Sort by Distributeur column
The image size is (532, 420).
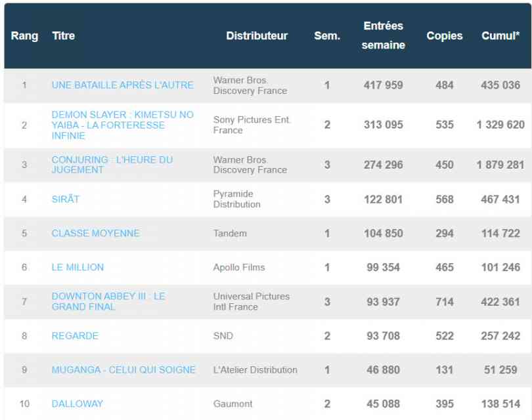coord(257,37)
